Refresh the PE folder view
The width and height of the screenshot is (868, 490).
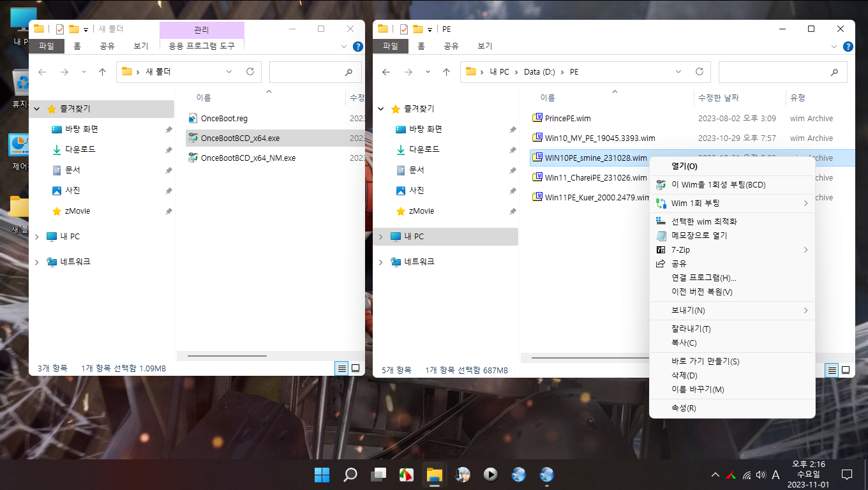[700, 72]
